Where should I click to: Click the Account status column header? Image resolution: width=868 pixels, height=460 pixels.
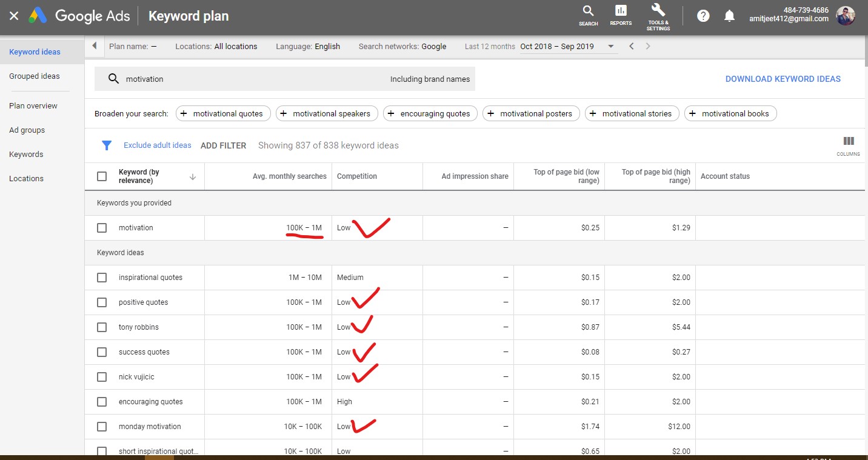tap(725, 176)
